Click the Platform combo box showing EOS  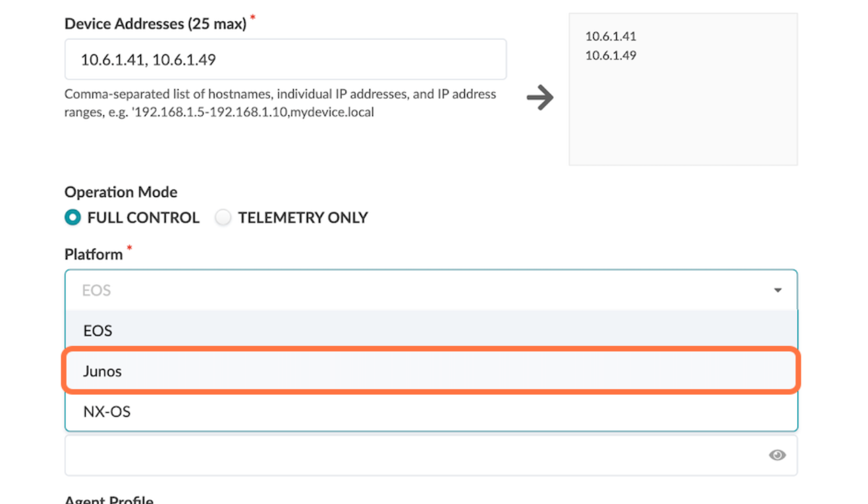coord(421,290)
